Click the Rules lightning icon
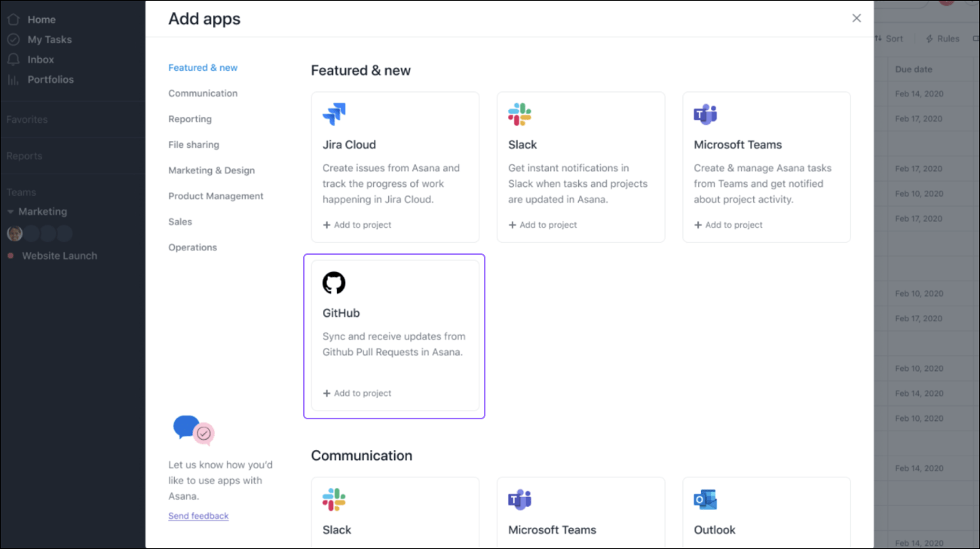 coord(929,38)
